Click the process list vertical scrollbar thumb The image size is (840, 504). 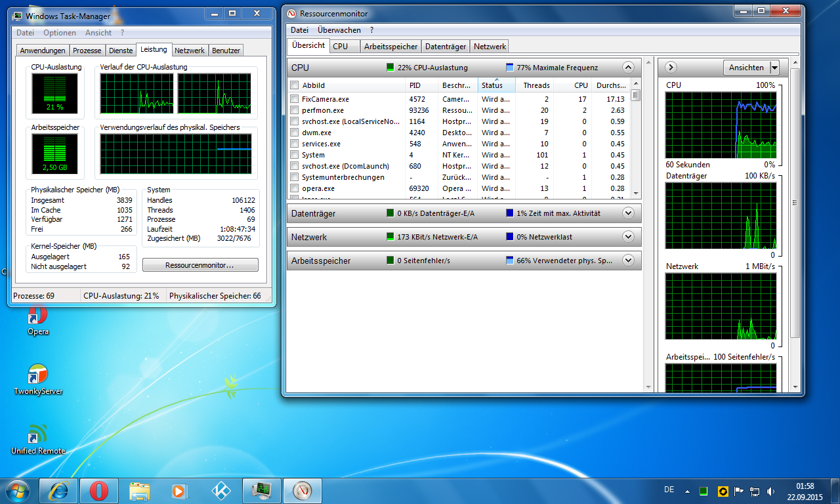tap(635, 96)
